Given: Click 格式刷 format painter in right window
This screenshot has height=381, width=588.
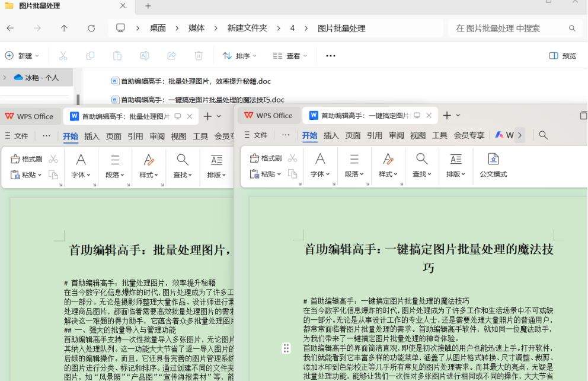Looking at the screenshot, I should pos(266,158).
